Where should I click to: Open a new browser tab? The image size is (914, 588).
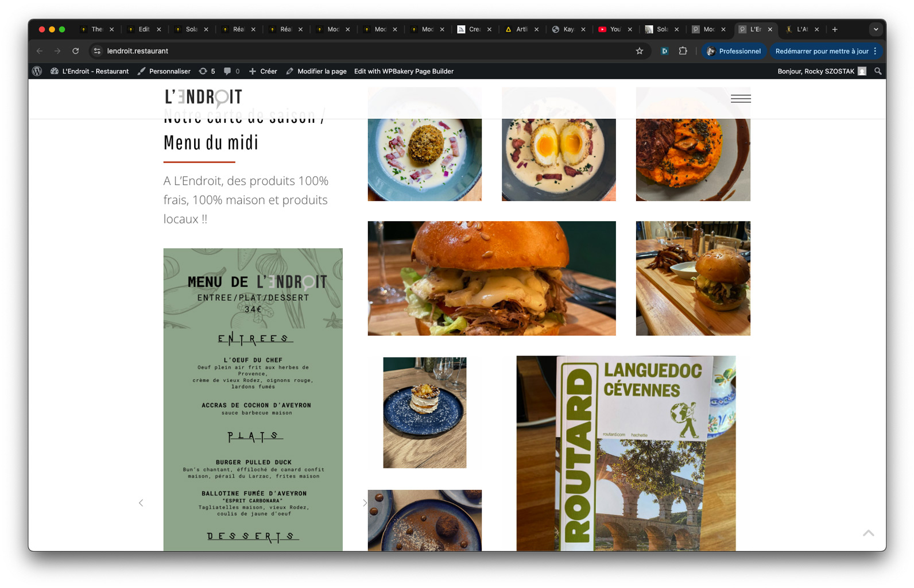tap(835, 29)
